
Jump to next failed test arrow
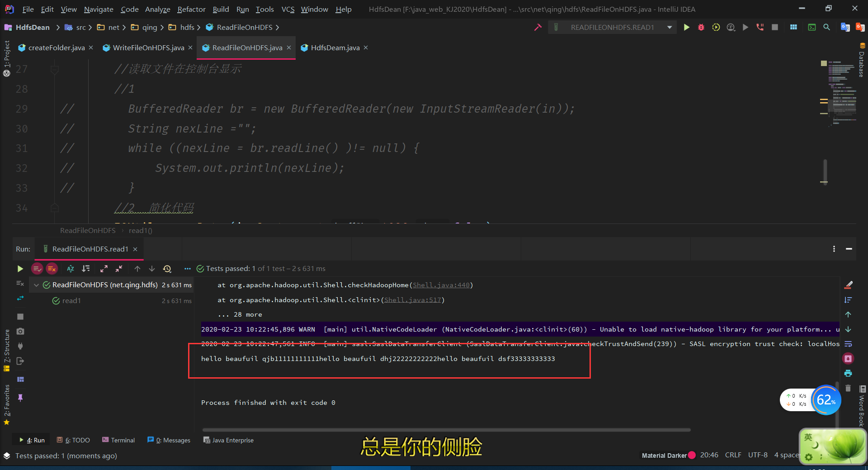152,269
